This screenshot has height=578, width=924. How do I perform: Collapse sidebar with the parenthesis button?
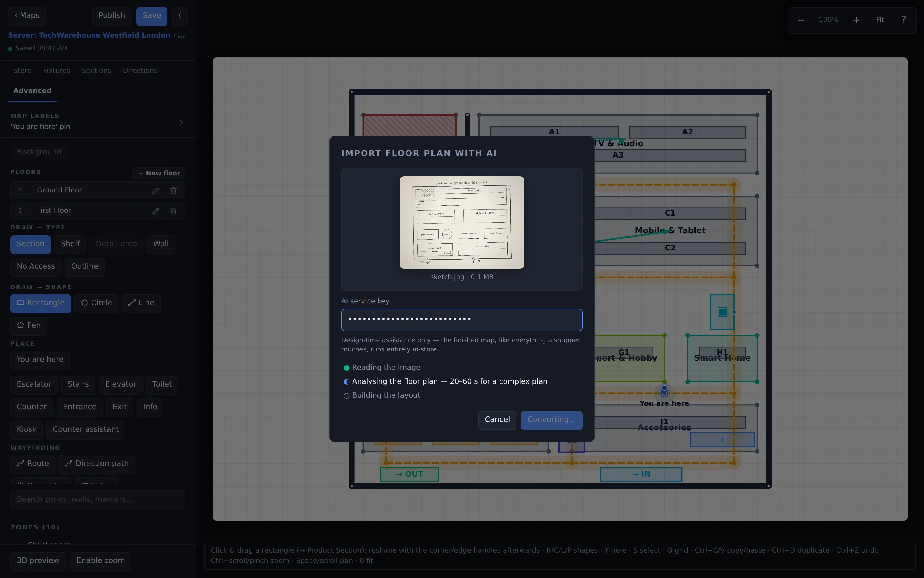[180, 16]
